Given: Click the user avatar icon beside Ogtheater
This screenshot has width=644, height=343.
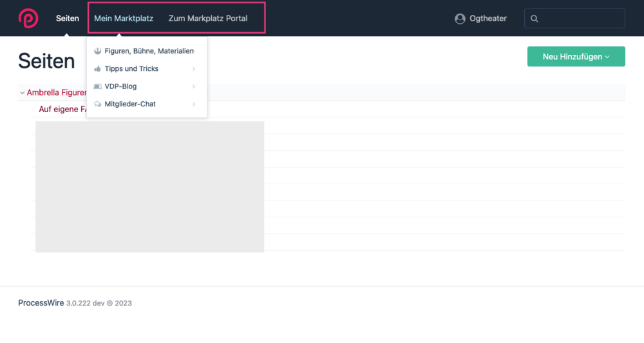Looking at the screenshot, I should (460, 19).
